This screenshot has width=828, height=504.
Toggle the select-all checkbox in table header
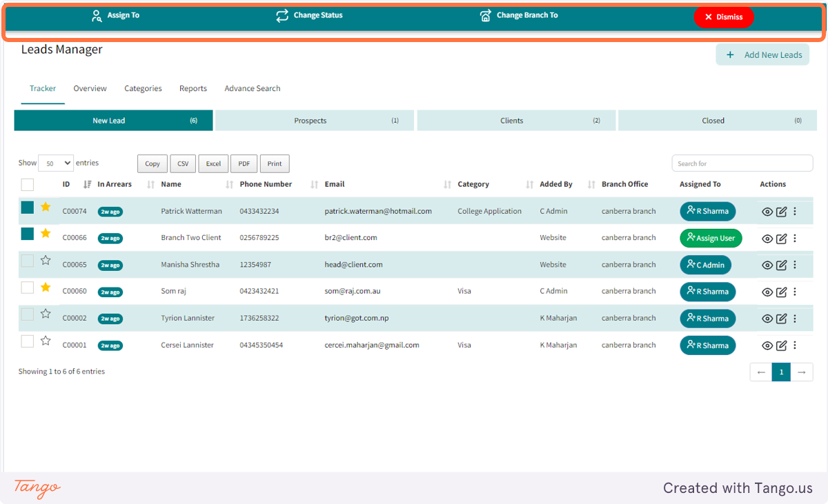pyautogui.click(x=28, y=185)
